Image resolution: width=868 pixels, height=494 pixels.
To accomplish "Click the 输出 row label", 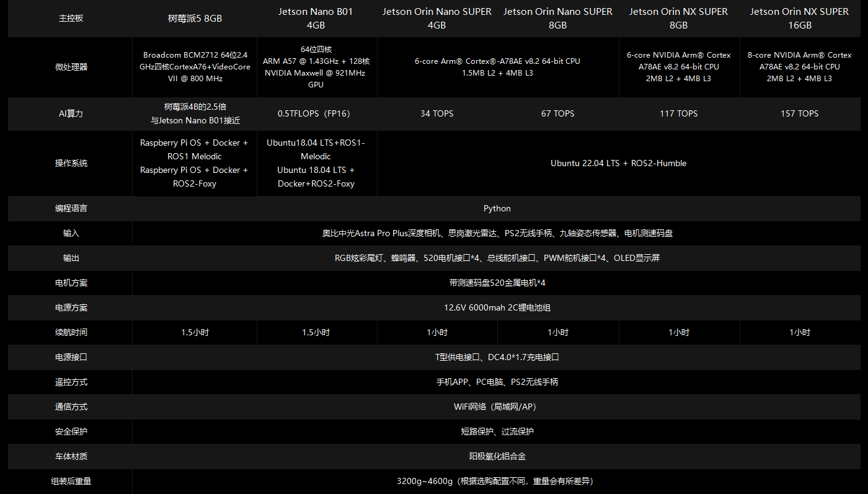I will click(71, 258).
